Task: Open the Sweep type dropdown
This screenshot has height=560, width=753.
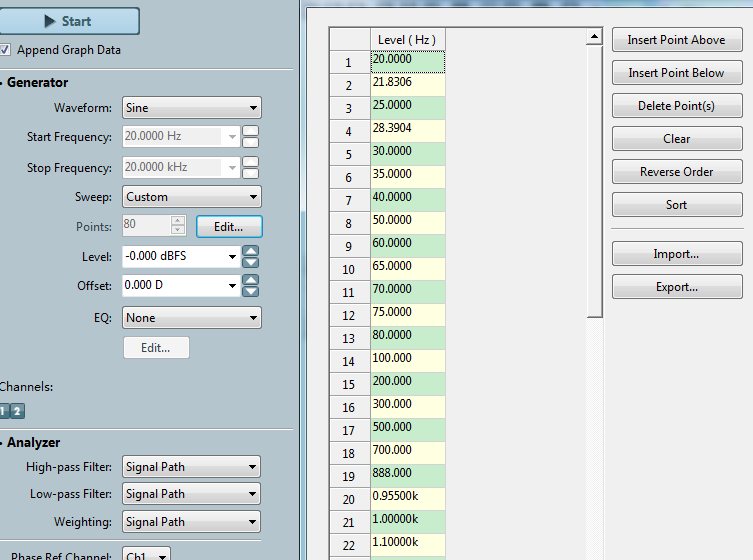Action: click(192, 197)
